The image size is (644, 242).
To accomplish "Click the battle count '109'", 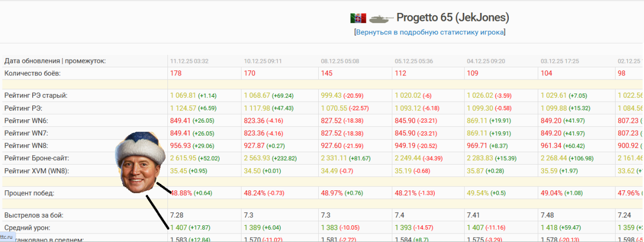I will coord(473,73).
